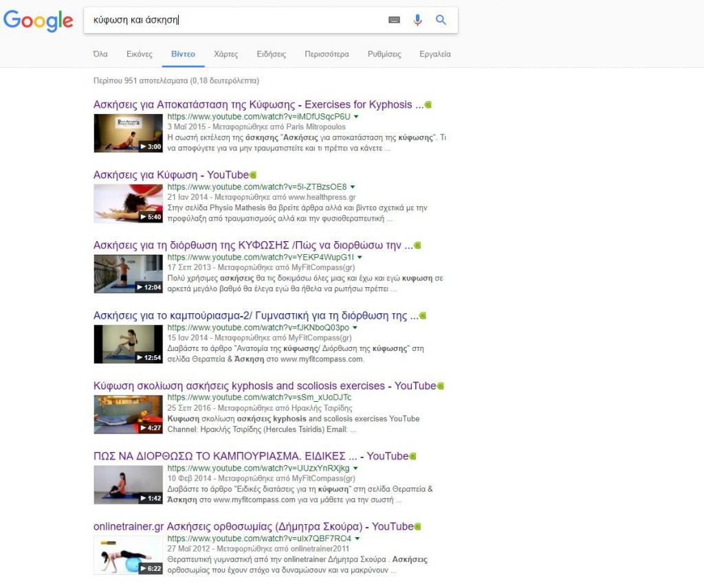Select the Βίντεο tab
704x588 pixels.
pyautogui.click(x=183, y=54)
